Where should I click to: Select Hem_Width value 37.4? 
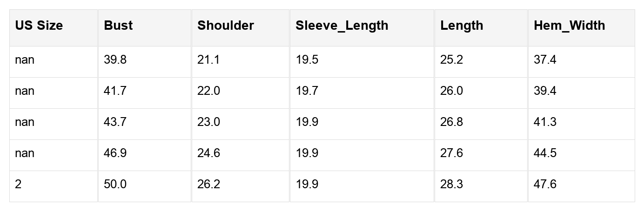[x=545, y=60]
